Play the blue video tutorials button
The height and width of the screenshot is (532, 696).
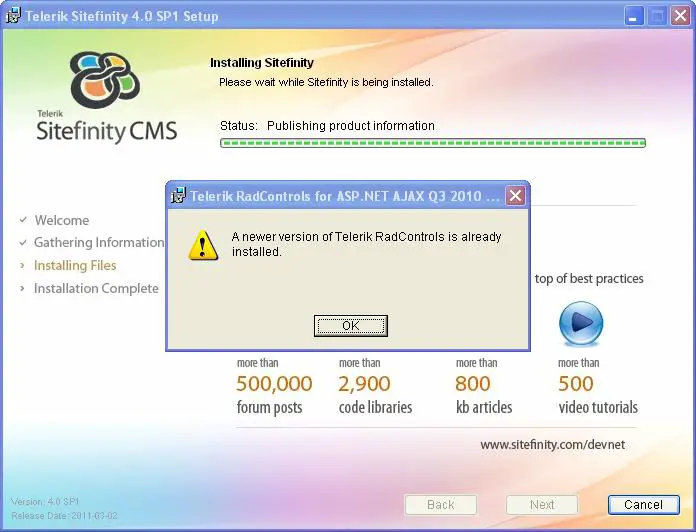pyautogui.click(x=581, y=323)
